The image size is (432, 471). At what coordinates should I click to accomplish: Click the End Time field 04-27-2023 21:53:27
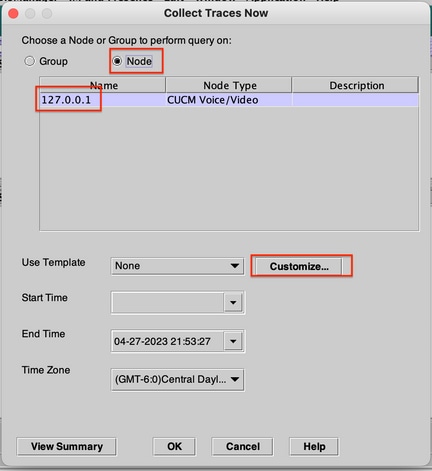click(168, 341)
